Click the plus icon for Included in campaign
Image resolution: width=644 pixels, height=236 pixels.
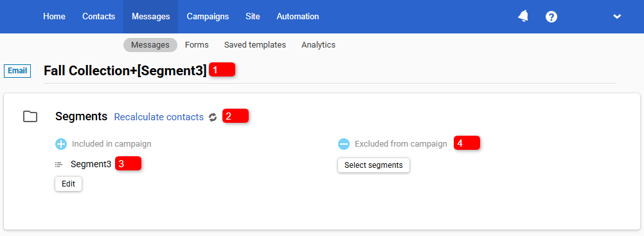(x=61, y=144)
